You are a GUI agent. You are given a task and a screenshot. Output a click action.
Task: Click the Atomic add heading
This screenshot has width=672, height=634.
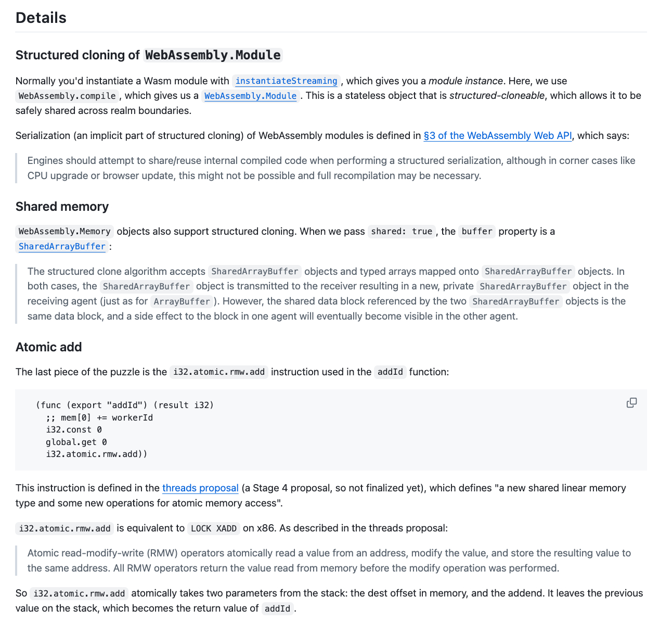tap(49, 347)
